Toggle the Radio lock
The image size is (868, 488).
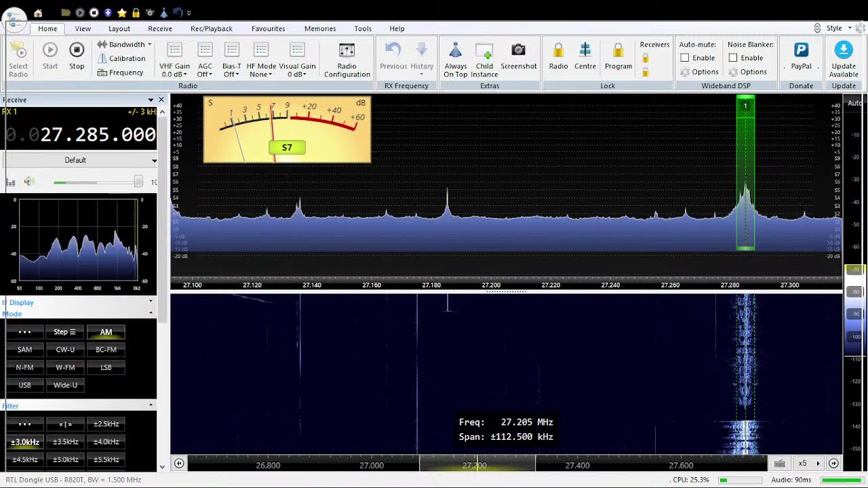558,57
